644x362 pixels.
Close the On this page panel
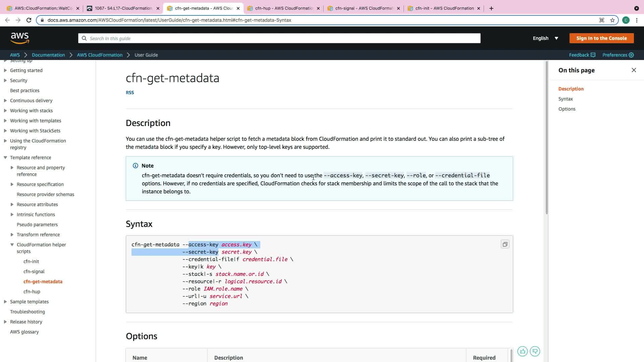pos(634,70)
